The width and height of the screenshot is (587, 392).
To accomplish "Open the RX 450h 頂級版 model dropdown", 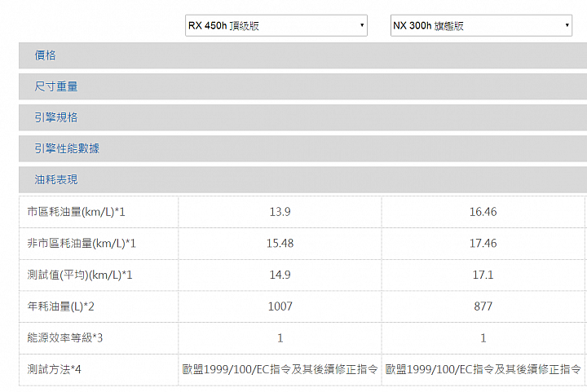I will 276,25.
